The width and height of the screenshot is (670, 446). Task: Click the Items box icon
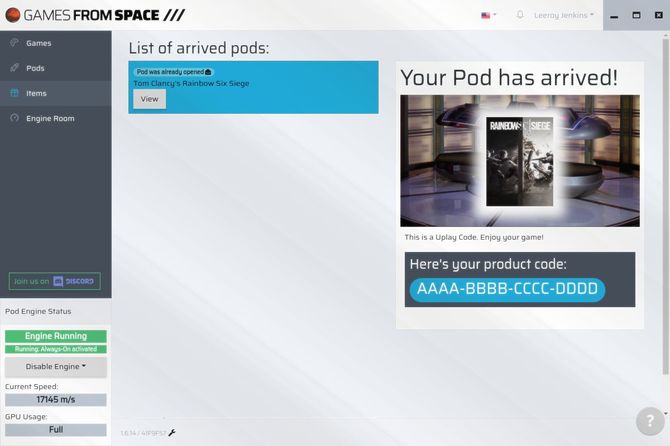click(15, 93)
